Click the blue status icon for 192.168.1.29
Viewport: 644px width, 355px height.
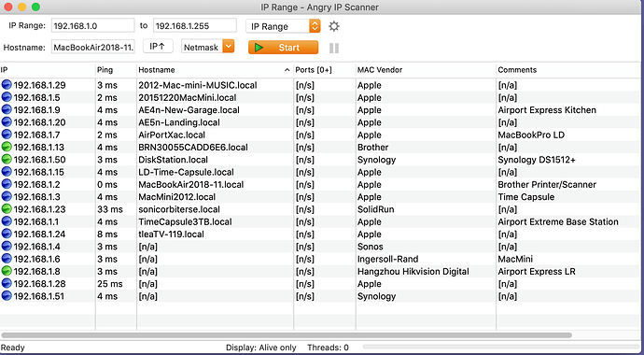tap(7, 85)
